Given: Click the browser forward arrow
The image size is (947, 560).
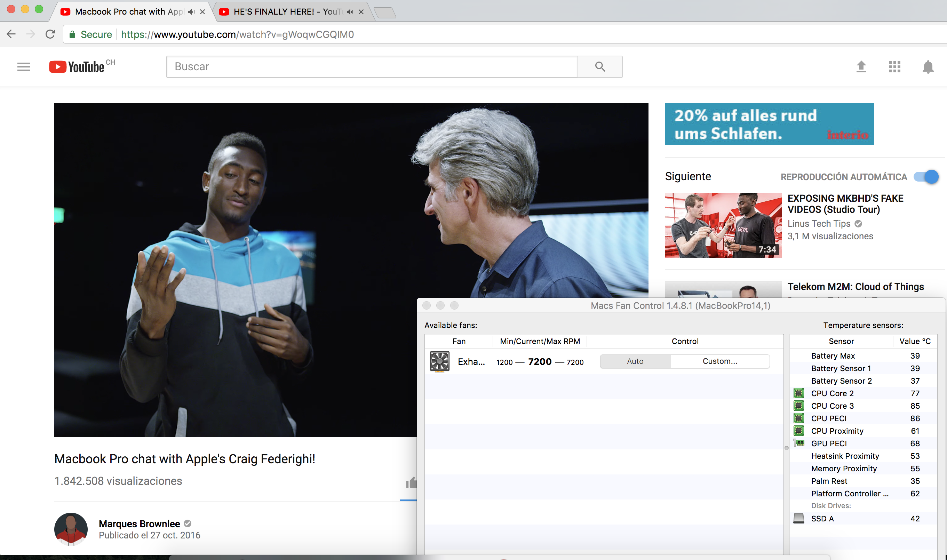Looking at the screenshot, I should 31,34.
